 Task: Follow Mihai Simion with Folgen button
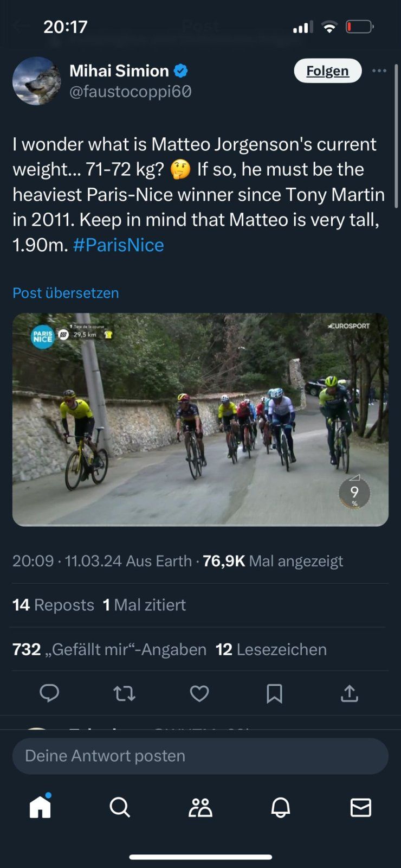[327, 71]
